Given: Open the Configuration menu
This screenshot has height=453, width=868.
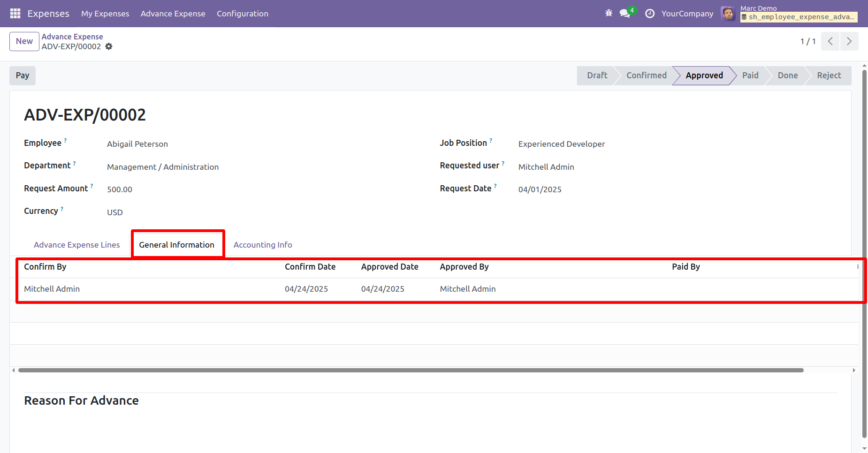Looking at the screenshot, I should click(243, 14).
